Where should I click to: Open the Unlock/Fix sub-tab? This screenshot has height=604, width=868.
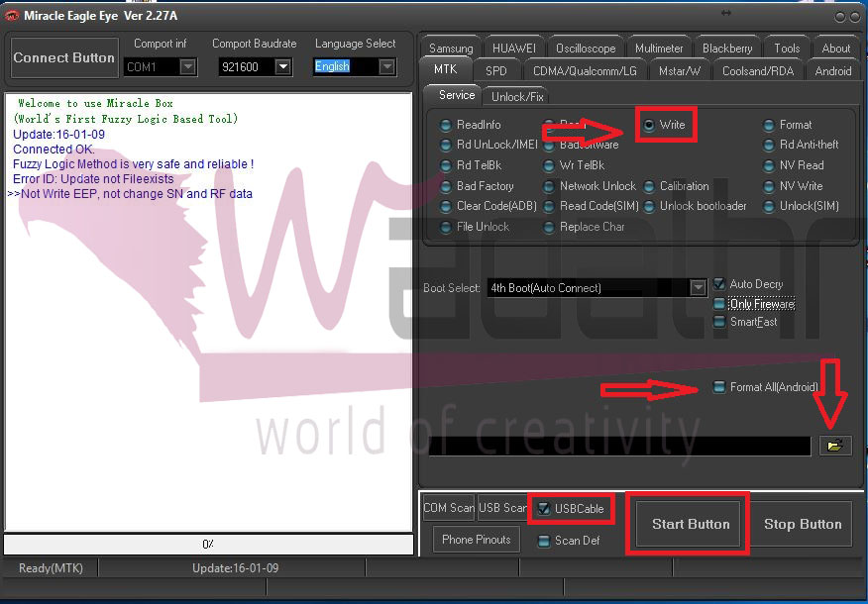pyautogui.click(x=517, y=97)
